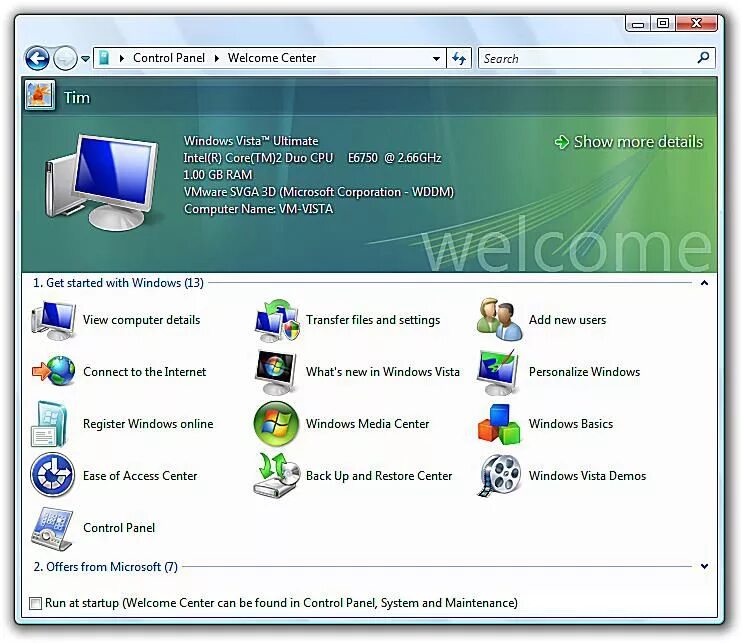The image size is (743, 643).
Task: Minimize the Welcome Center window
Action: point(638,24)
